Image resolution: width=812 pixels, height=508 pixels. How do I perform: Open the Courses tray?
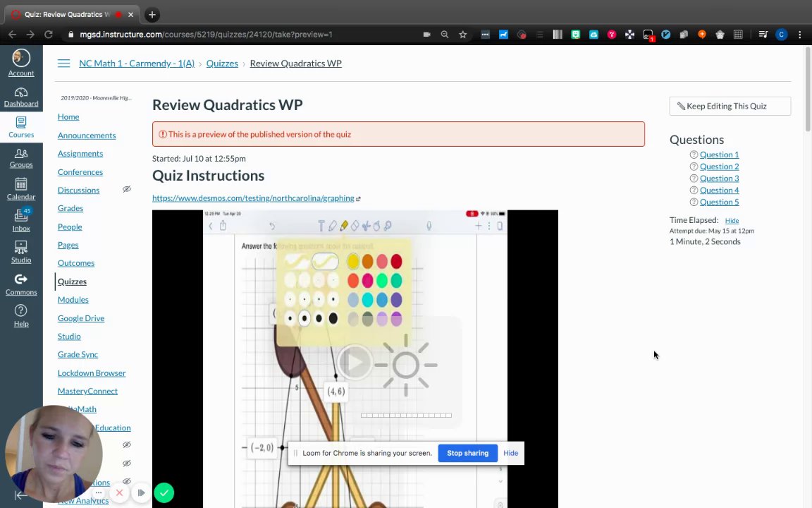21,127
